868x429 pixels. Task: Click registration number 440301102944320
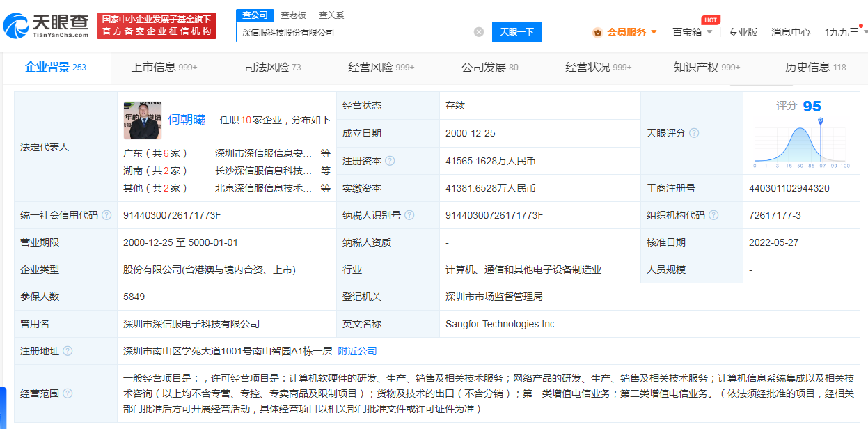point(789,188)
